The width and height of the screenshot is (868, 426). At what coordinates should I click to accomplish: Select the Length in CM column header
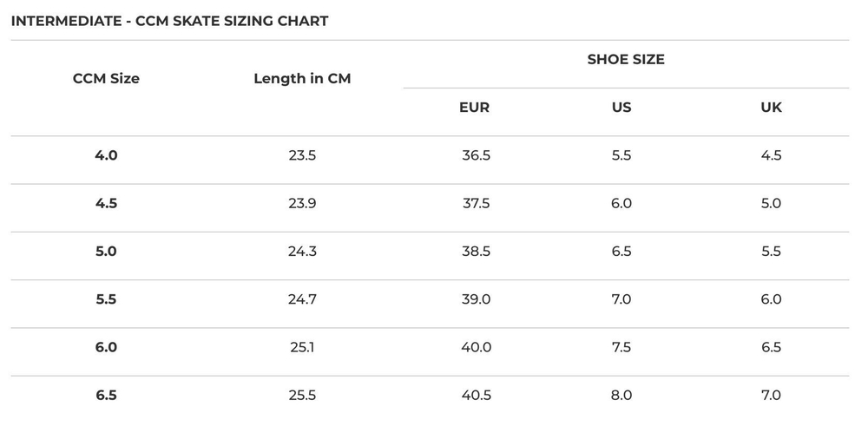click(x=302, y=78)
